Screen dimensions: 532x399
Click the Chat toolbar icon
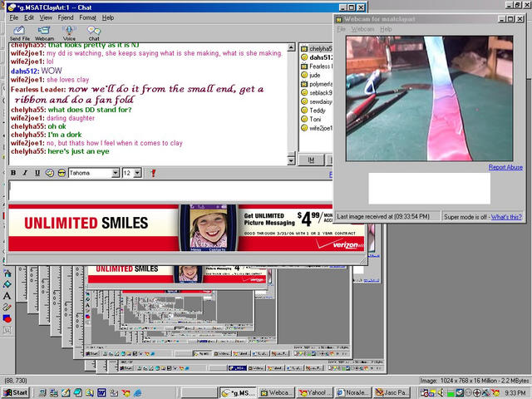[94, 33]
